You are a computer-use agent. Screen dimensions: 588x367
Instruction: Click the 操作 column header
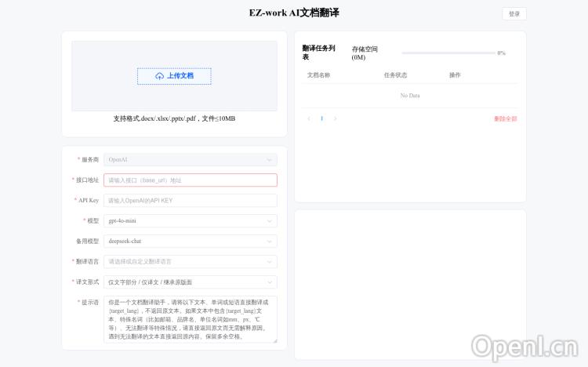point(455,75)
